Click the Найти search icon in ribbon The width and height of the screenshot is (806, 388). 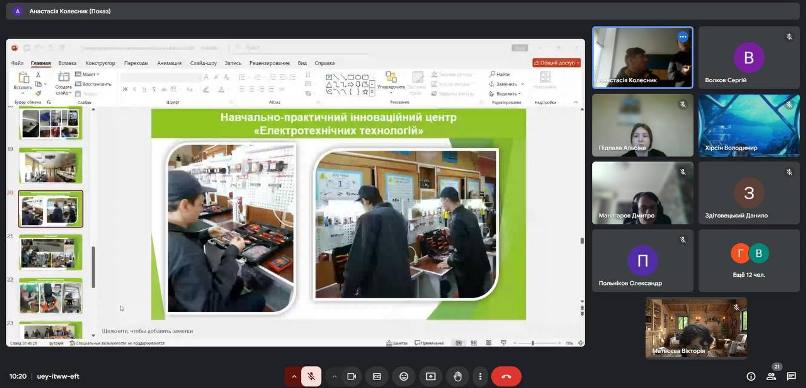pos(500,74)
